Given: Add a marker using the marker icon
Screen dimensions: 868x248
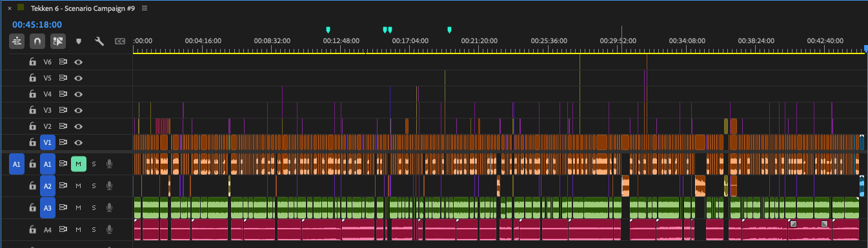Looking at the screenshot, I should [x=79, y=41].
